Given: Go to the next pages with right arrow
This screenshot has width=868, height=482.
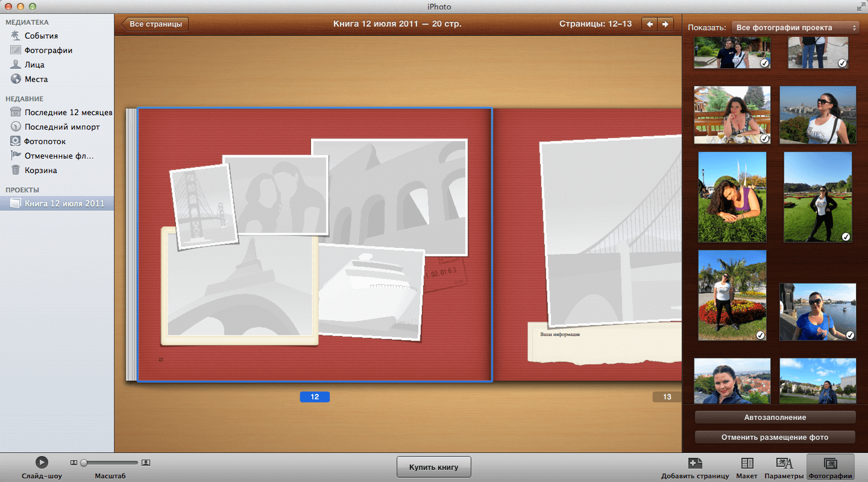Looking at the screenshot, I should [x=665, y=24].
